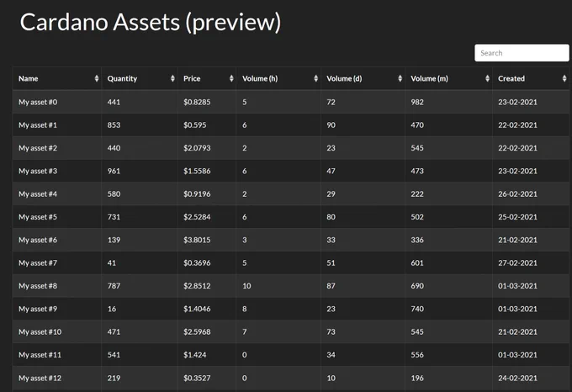Click monthly volume cell 982
This screenshot has height=392, width=572.
[x=417, y=102]
